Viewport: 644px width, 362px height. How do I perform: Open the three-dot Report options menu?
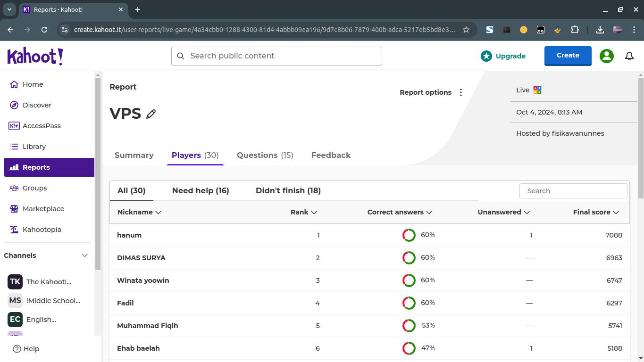click(x=461, y=92)
